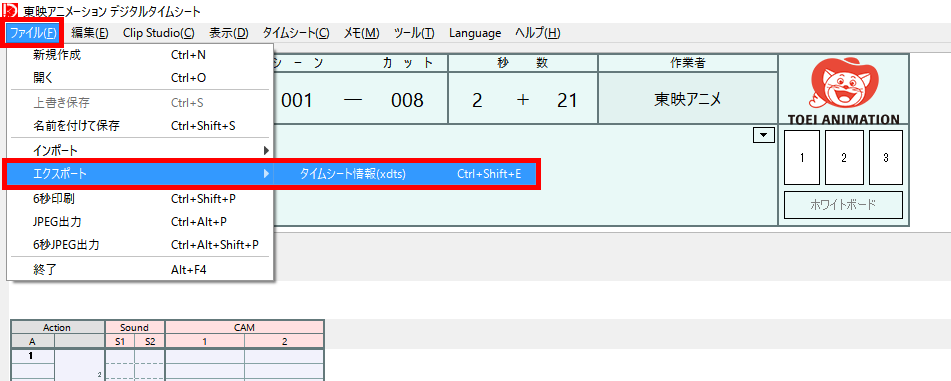This screenshot has height=381, width=951.
Task: Open the ファイル(F) menu
Action: pos(33,33)
